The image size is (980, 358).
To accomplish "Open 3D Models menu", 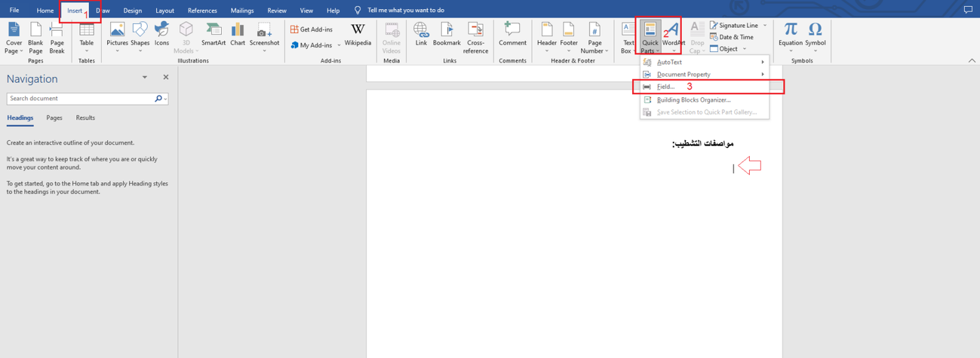I will 185,38.
